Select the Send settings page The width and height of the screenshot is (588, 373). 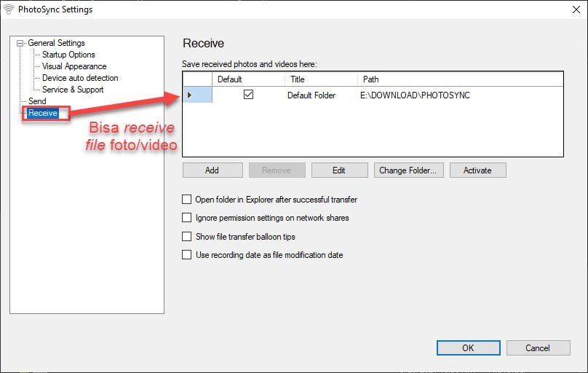click(37, 101)
